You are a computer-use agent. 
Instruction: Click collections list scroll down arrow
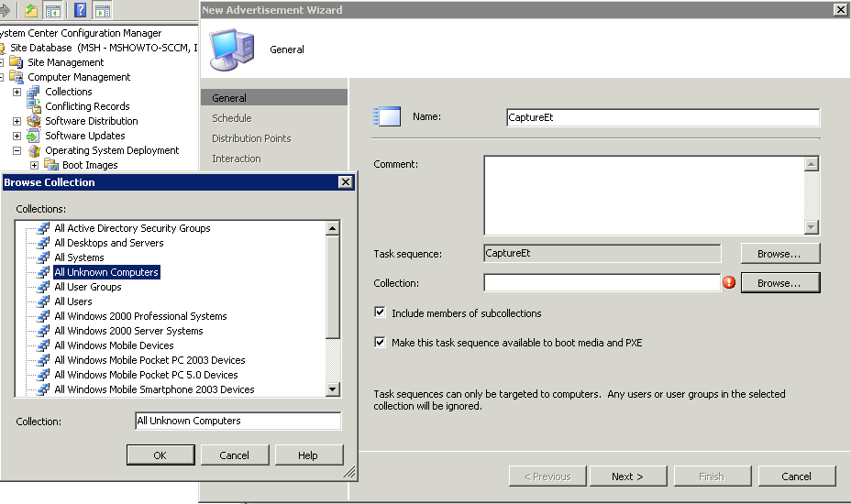click(x=333, y=389)
